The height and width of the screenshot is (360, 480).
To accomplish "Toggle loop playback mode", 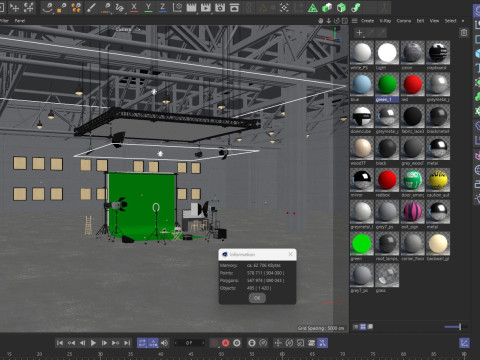I will point(142,343).
